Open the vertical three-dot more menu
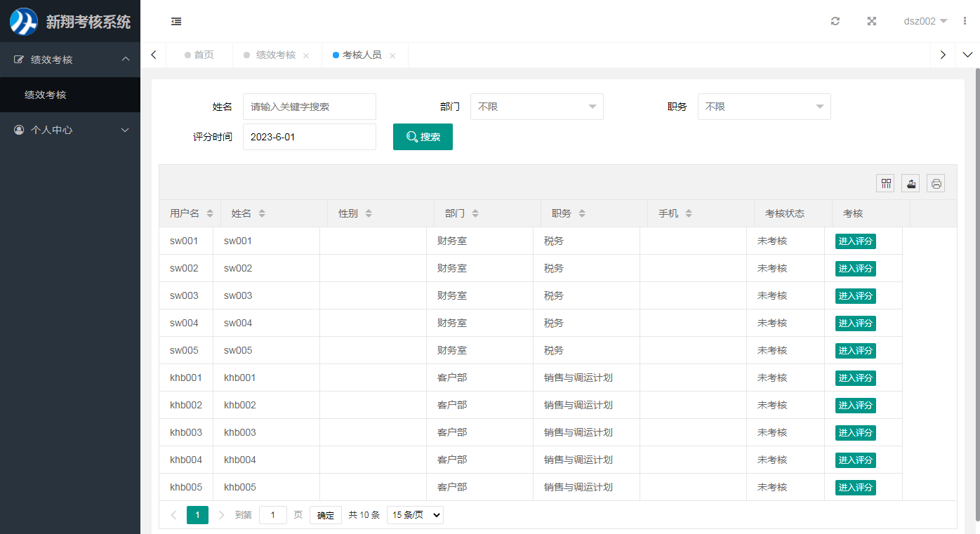980x534 pixels. [x=965, y=21]
